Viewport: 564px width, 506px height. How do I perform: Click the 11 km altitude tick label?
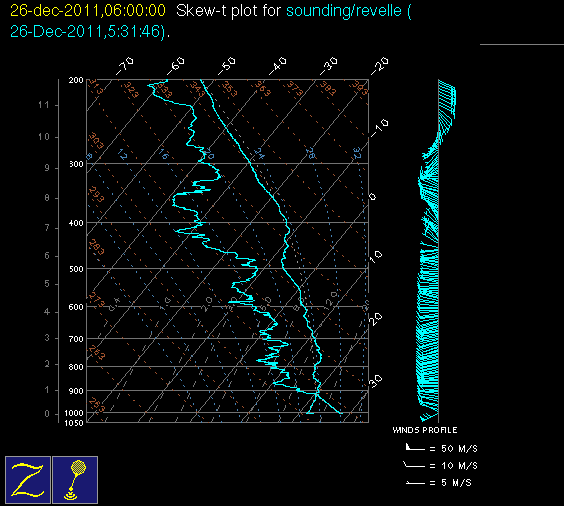click(x=44, y=105)
